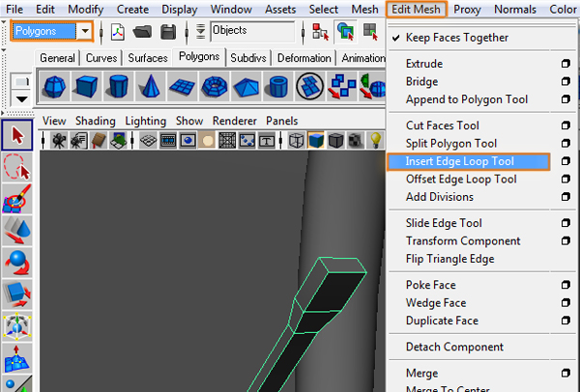Click the Objects selection field
The image size is (580, 392).
[x=253, y=31]
